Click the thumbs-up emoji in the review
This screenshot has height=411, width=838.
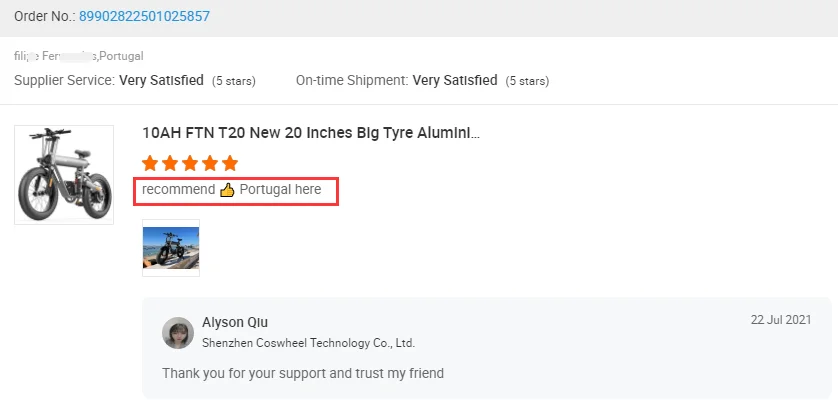[x=227, y=190]
